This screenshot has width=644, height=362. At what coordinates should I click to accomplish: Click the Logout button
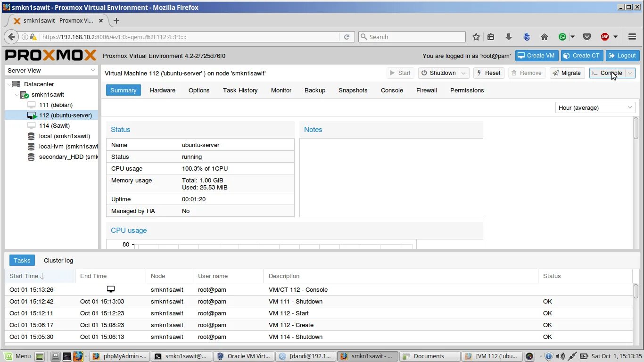tap(623, 56)
